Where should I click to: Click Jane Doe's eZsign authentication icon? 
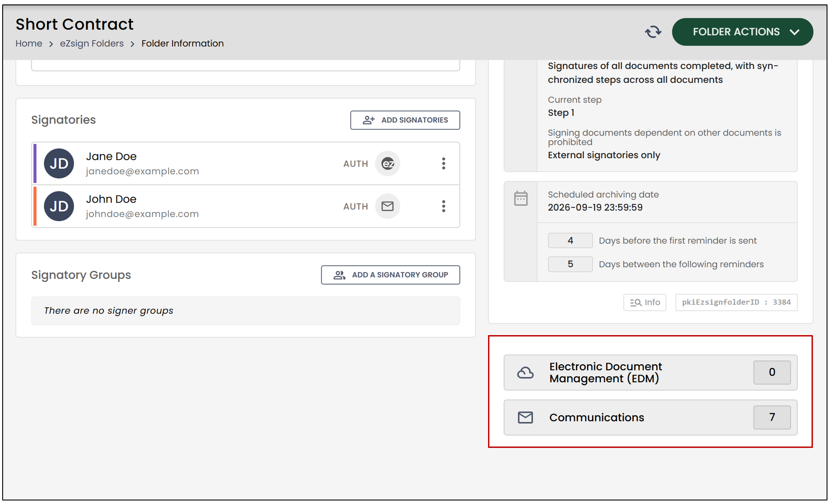pyautogui.click(x=388, y=164)
